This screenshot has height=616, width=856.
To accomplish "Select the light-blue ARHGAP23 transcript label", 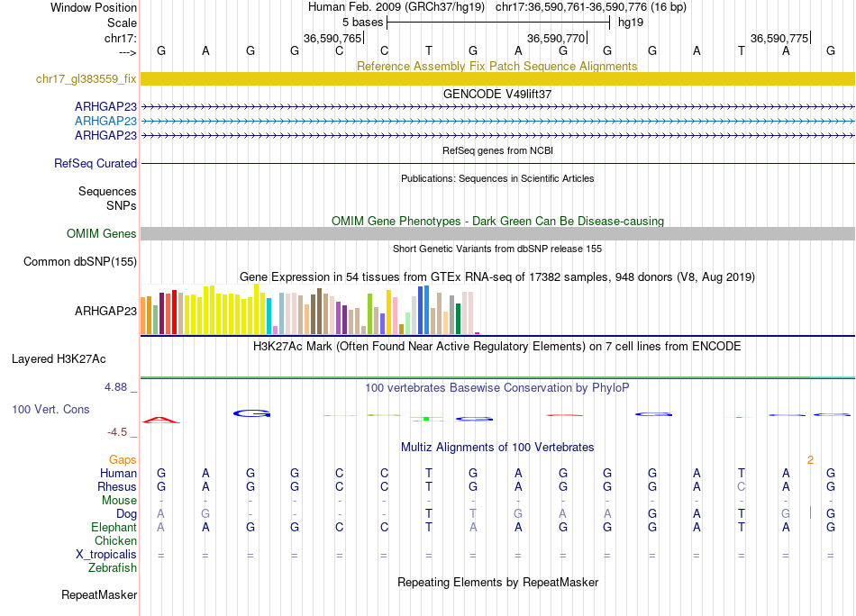I will (106, 121).
